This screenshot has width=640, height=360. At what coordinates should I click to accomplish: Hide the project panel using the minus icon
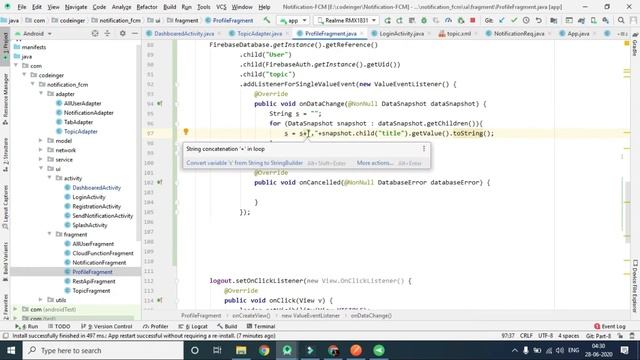coord(135,33)
